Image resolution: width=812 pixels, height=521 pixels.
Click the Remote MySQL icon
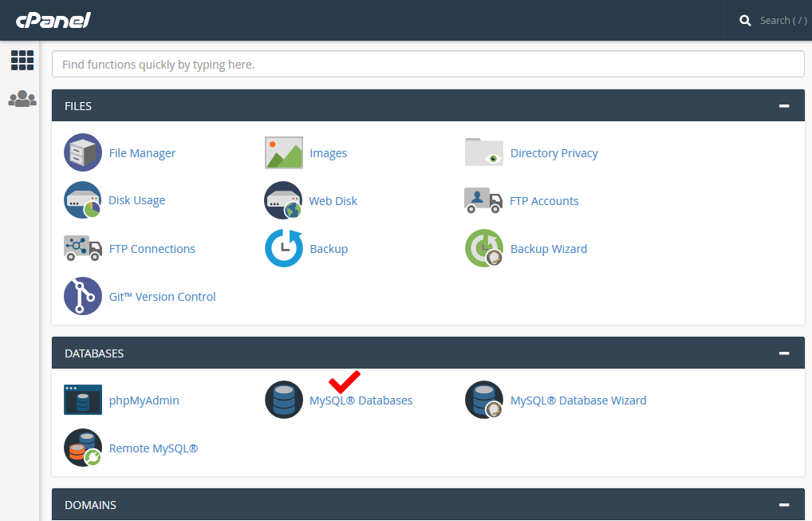(83, 448)
